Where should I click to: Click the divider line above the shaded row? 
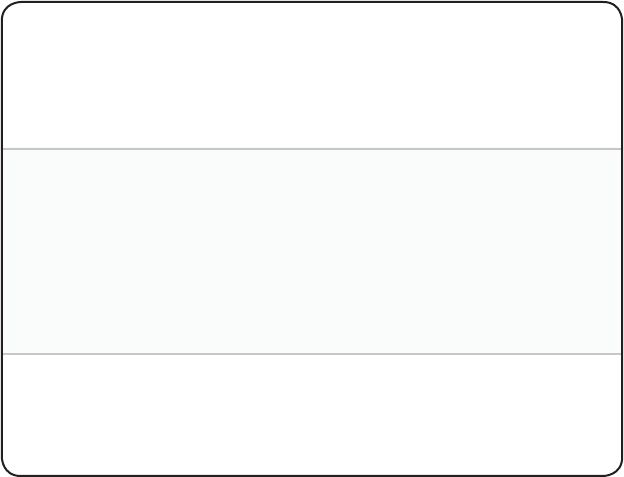312,149
